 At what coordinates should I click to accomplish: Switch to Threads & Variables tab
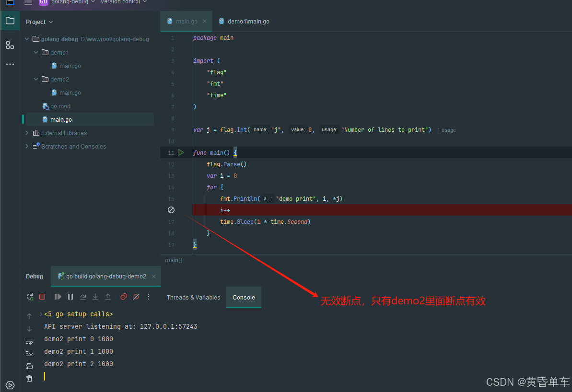click(193, 298)
